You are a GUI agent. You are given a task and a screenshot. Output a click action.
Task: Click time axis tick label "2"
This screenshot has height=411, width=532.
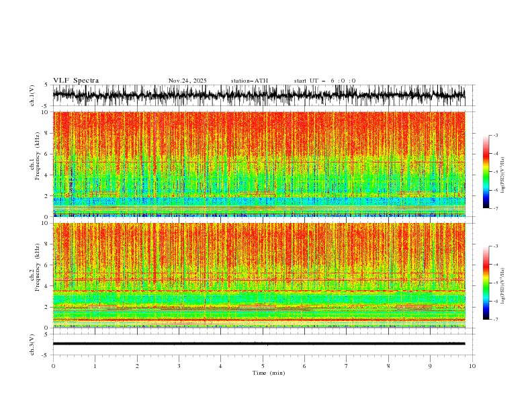point(137,366)
